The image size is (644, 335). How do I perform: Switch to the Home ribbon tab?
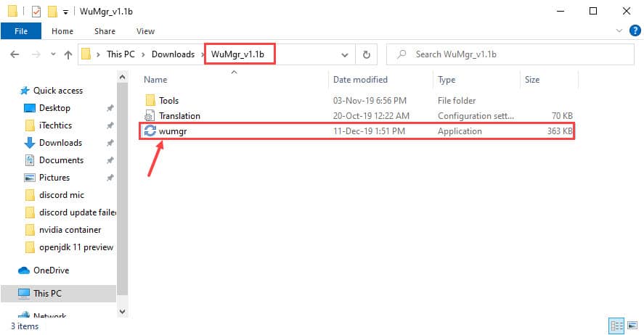(62, 31)
